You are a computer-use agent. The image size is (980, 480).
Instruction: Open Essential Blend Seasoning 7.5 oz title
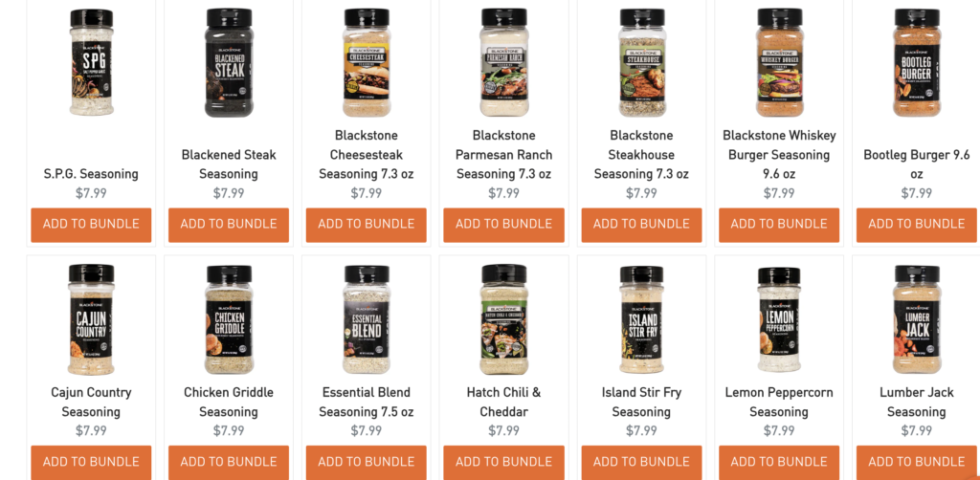point(367,402)
